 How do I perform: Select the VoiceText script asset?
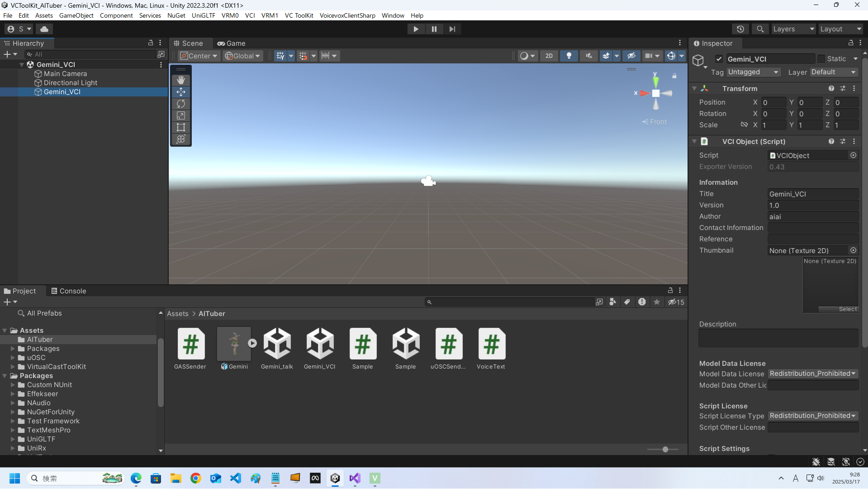(x=491, y=348)
